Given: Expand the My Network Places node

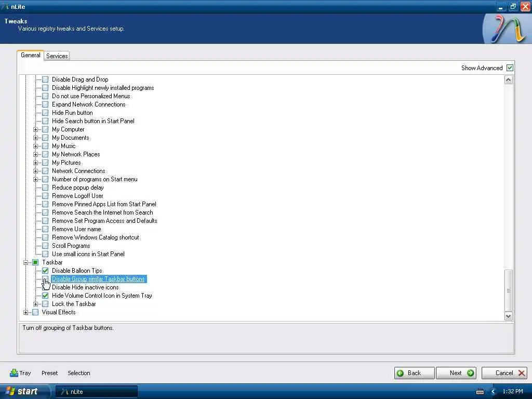Looking at the screenshot, I should pyautogui.click(x=35, y=154).
